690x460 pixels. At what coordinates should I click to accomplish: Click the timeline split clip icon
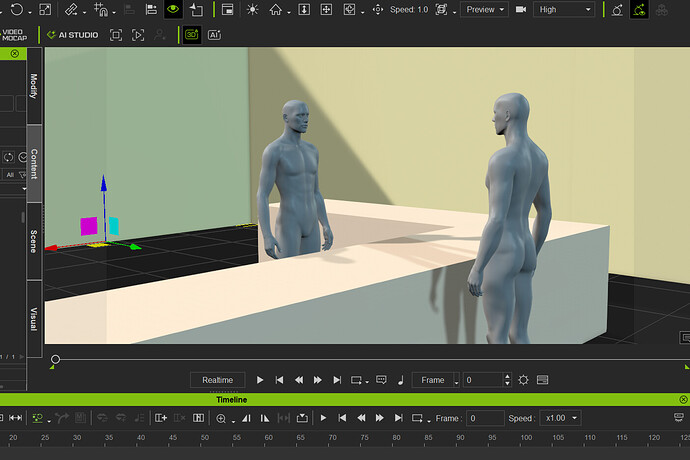pyautogui.click(x=198, y=418)
